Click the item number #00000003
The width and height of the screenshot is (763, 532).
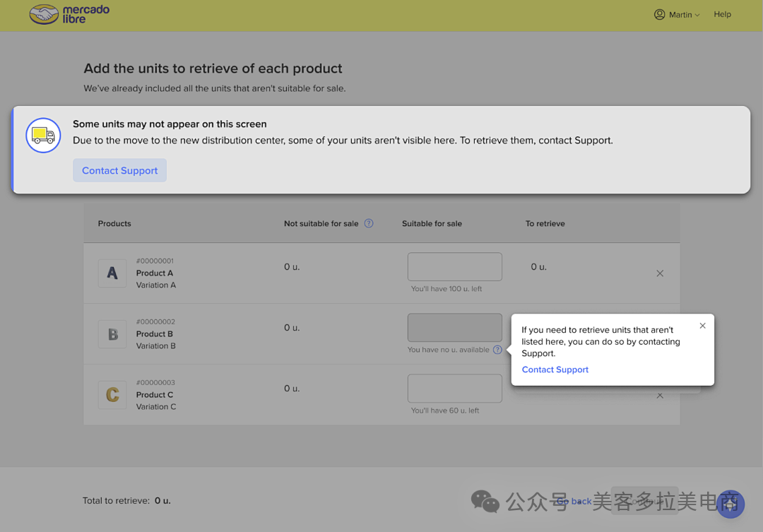coord(155,382)
